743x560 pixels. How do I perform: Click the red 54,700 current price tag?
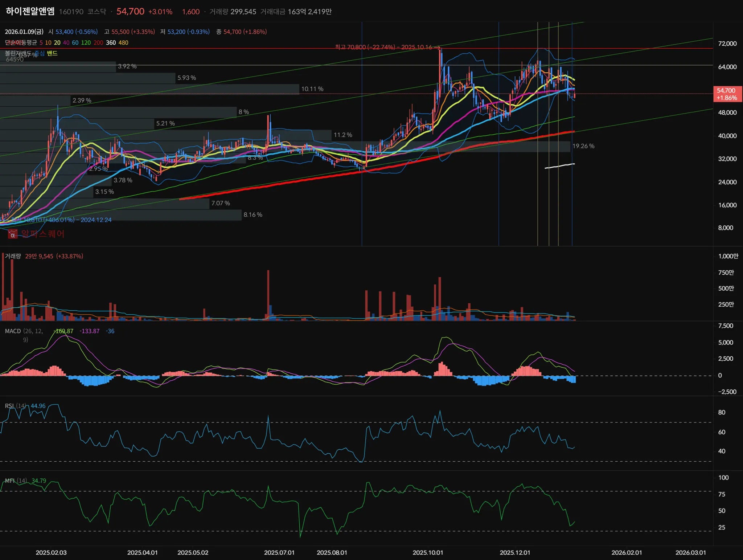pos(727,94)
